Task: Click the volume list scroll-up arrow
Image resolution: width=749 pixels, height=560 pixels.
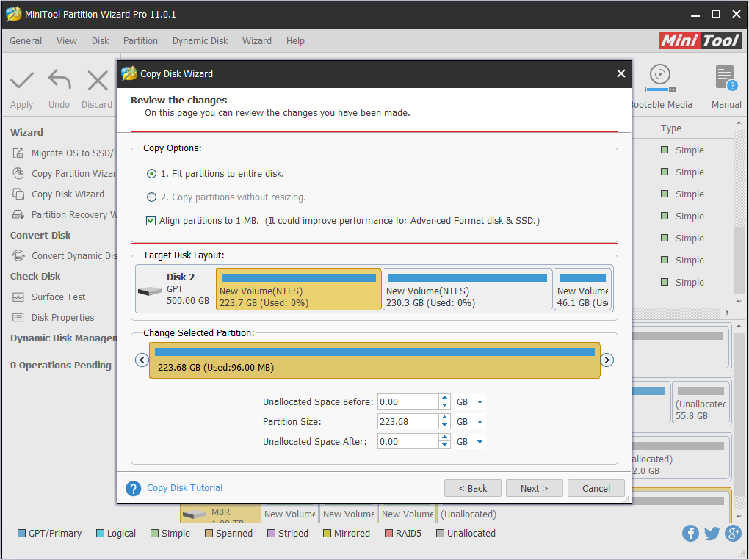Action: coord(739,123)
